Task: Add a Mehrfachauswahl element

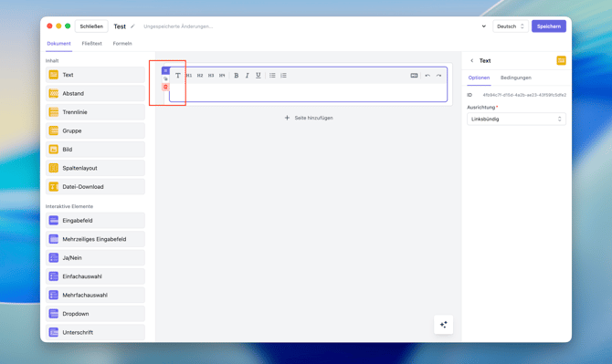Action: (95, 295)
